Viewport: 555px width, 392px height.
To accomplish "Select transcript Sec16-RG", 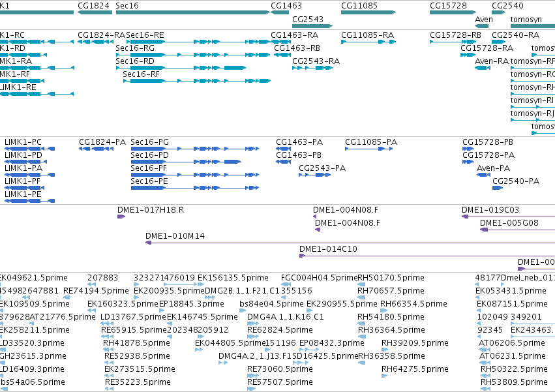I will pos(135,48).
